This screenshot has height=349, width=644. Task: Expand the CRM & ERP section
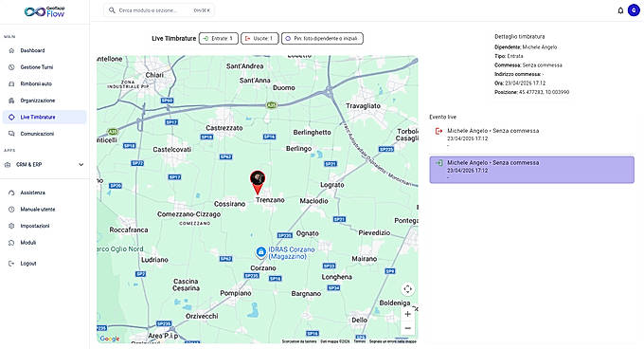coord(45,164)
